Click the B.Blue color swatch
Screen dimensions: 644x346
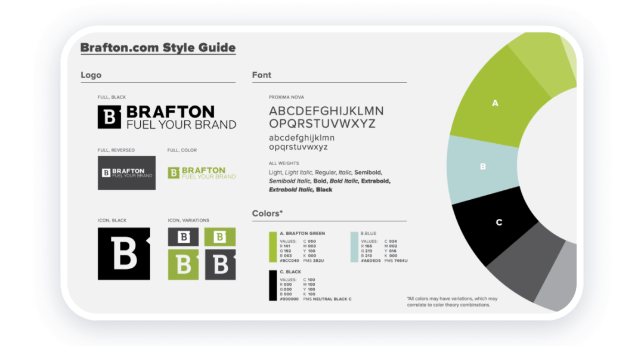[x=355, y=247]
